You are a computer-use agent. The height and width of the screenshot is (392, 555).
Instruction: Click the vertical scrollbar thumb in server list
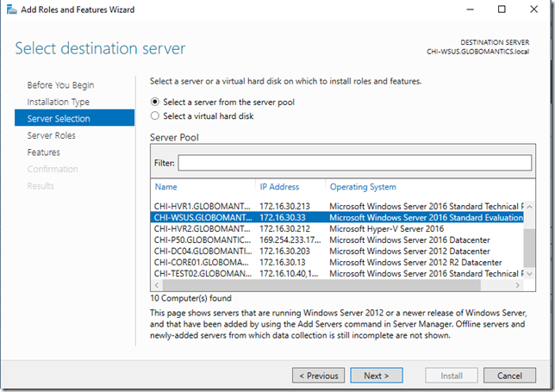click(529, 248)
